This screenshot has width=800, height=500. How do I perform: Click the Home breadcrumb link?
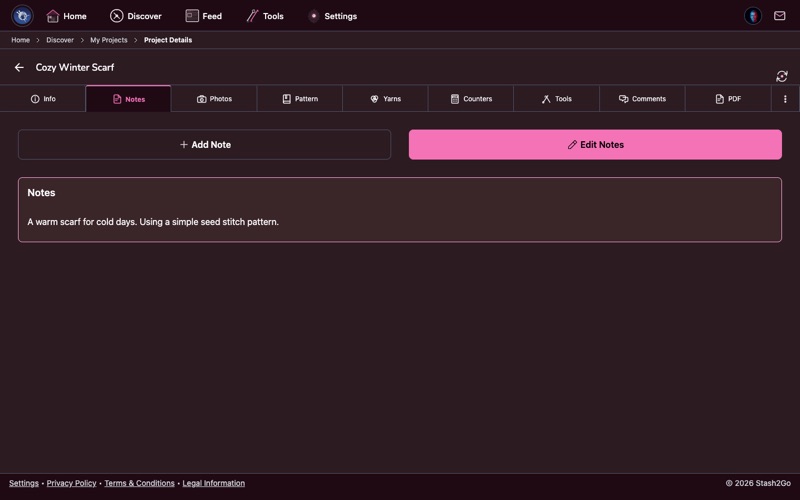click(20, 40)
